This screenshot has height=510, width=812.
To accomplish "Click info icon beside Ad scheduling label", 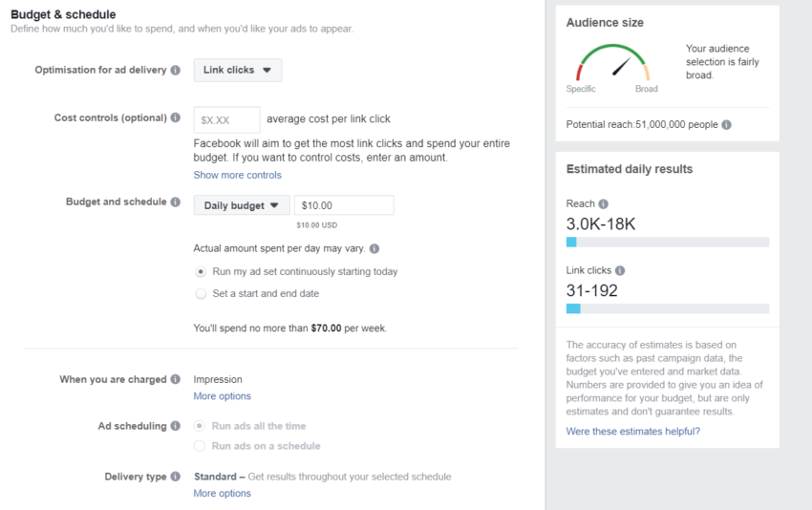I will click(x=176, y=427).
